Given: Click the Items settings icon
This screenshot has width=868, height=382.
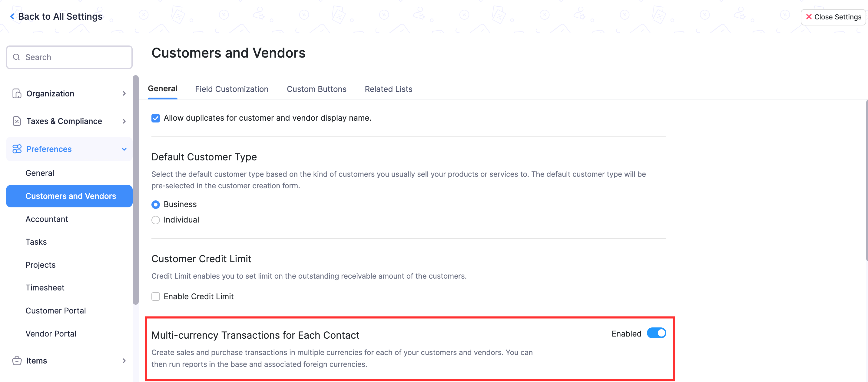Looking at the screenshot, I should (17, 360).
